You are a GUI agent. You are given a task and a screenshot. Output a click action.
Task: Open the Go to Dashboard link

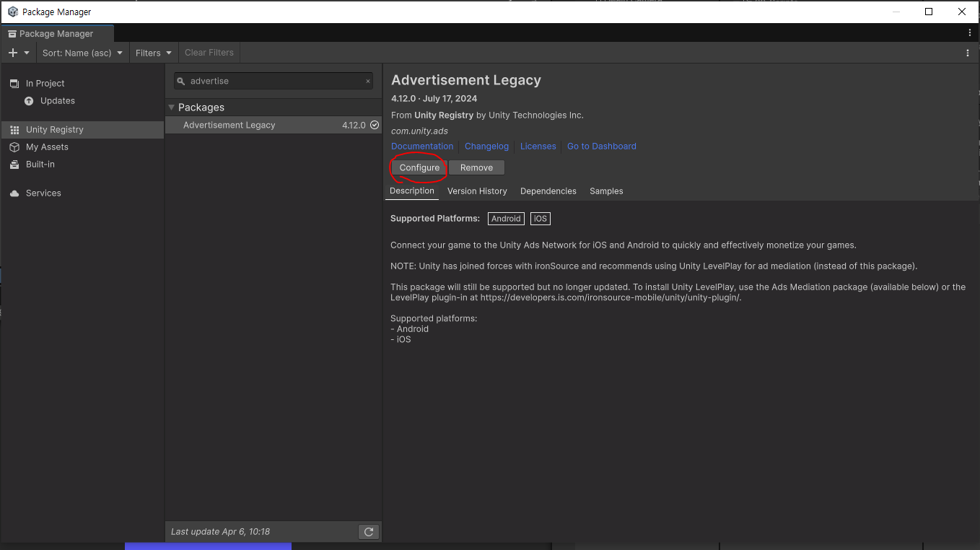pyautogui.click(x=602, y=146)
